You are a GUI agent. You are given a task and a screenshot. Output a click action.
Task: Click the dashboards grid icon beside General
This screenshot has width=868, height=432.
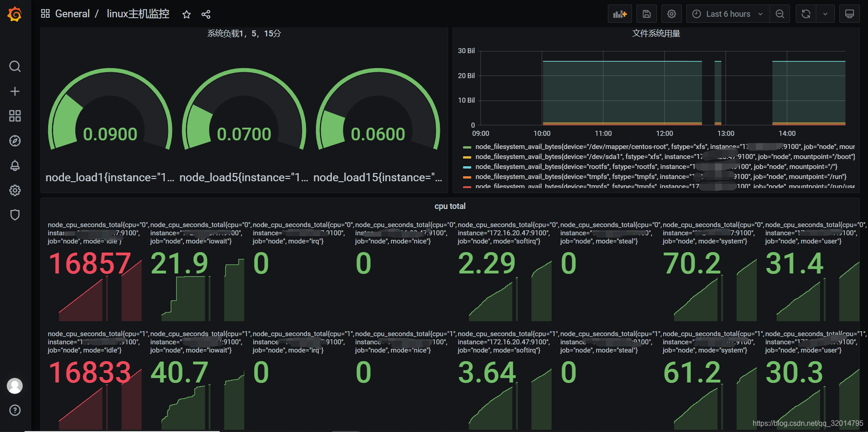45,14
